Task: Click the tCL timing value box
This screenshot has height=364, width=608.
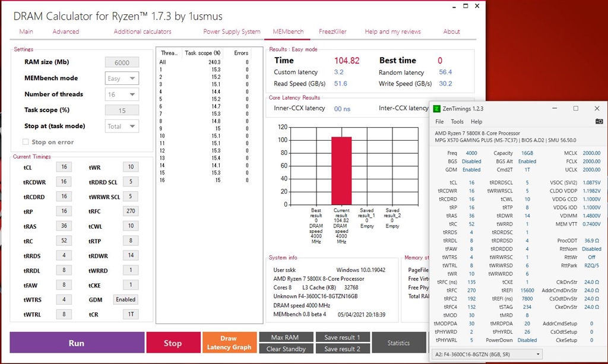Action: 64,167
